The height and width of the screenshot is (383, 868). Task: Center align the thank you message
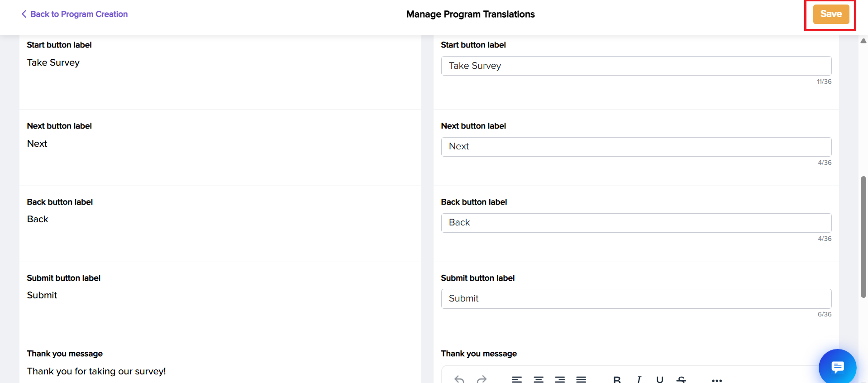[x=539, y=379]
